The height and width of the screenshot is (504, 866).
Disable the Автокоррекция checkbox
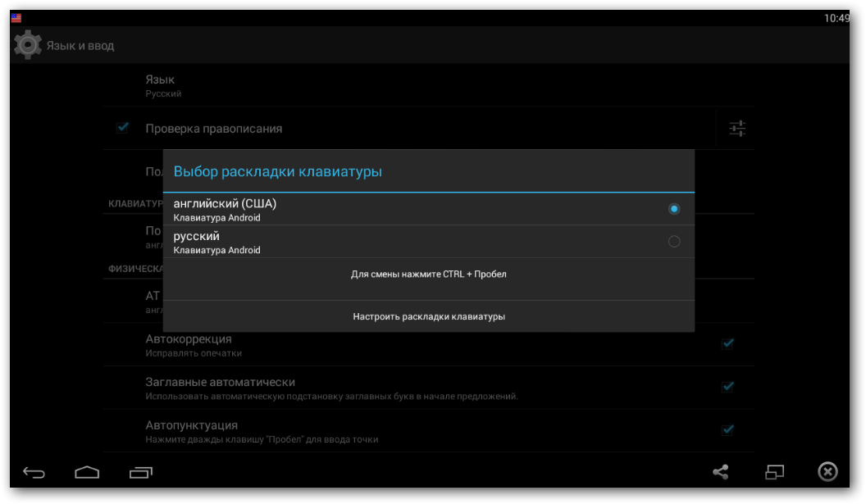(x=727, y=344)
